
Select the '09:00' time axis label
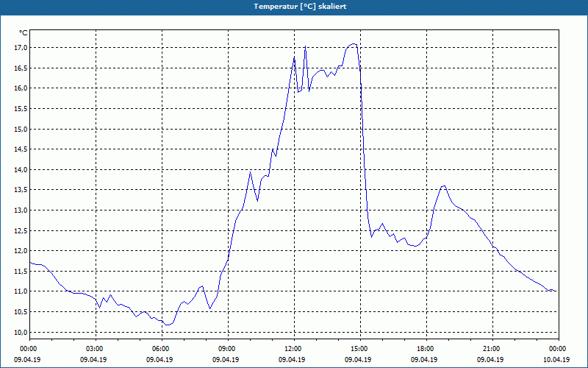(x=228, y=349)
